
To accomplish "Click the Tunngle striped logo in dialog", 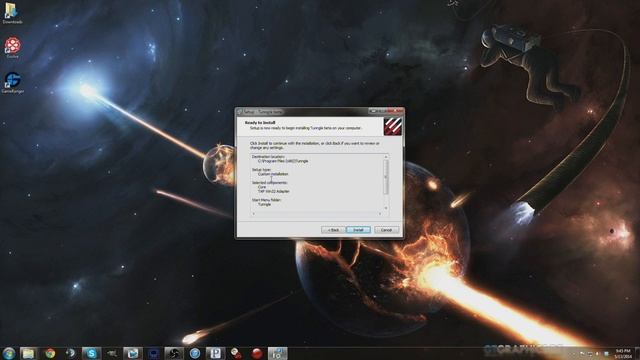I will 393,127.
